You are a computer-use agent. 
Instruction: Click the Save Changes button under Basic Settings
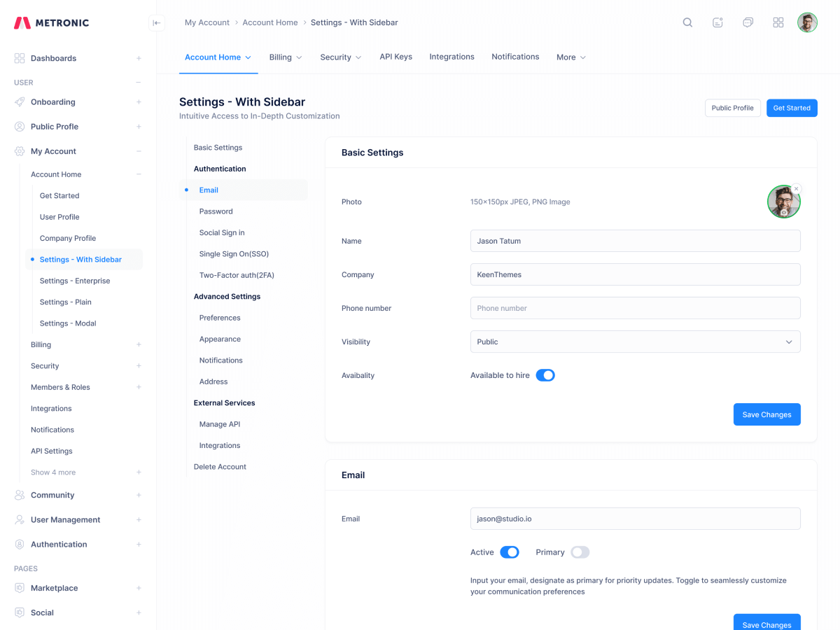(x=766, y=414)
